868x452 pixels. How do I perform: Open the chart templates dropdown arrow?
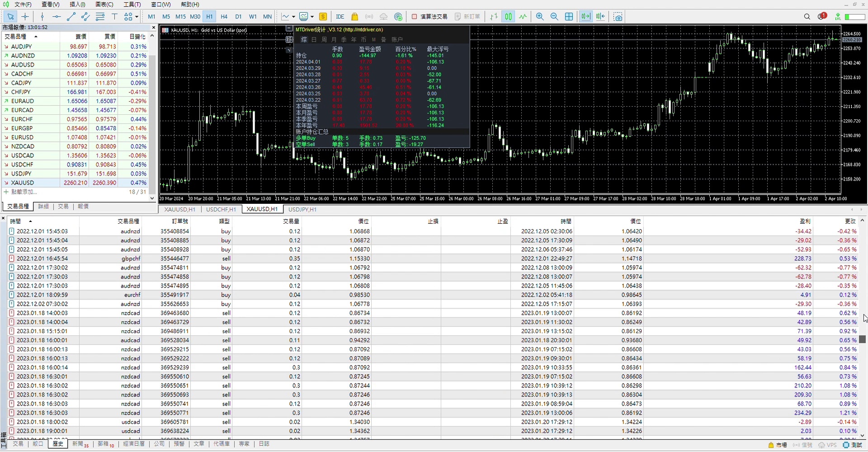point(312,17)
